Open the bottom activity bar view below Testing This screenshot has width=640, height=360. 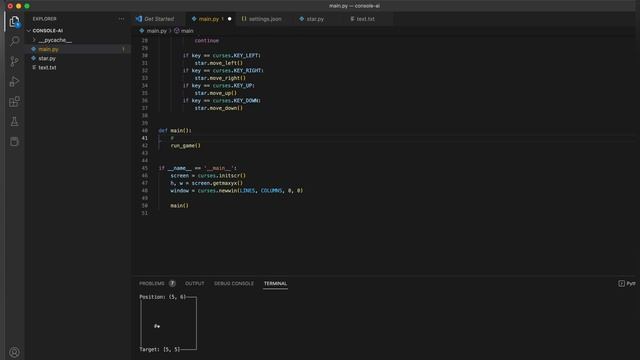(14, 141)
